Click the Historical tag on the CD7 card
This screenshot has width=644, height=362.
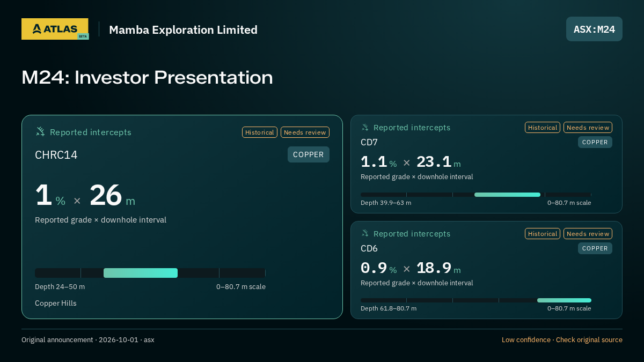pyautogui.click(x=543, y=128)
